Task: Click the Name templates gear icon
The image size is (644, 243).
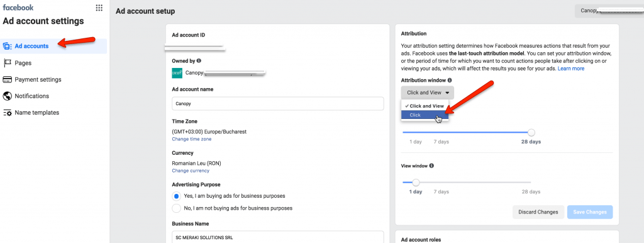Action: pos(8,113)
